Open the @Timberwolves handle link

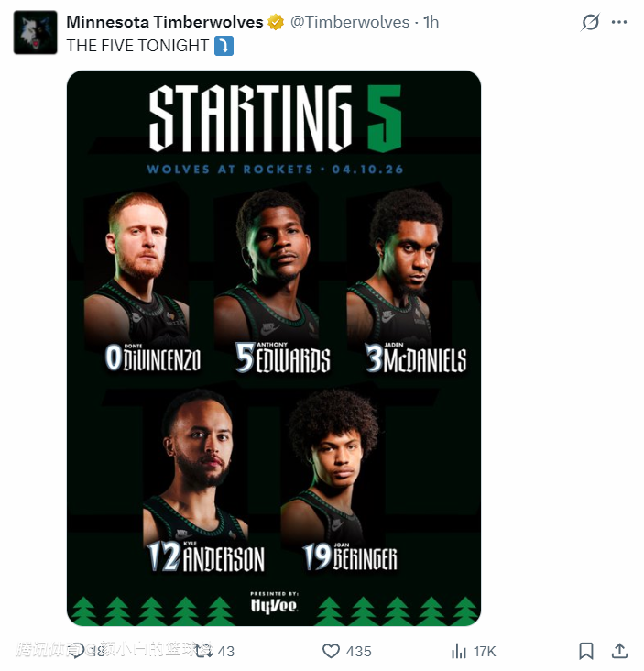(x=350, y=22)
